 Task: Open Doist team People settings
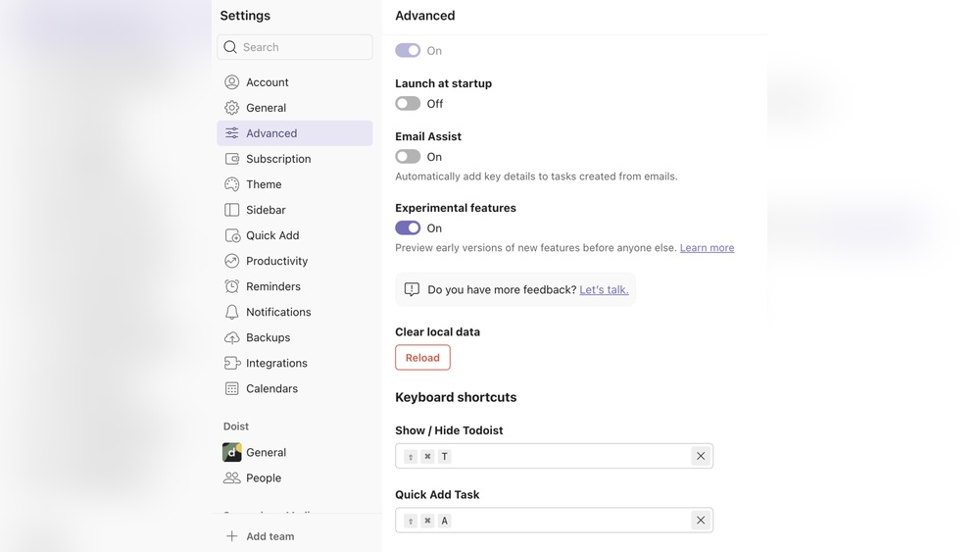pos(295,477)
